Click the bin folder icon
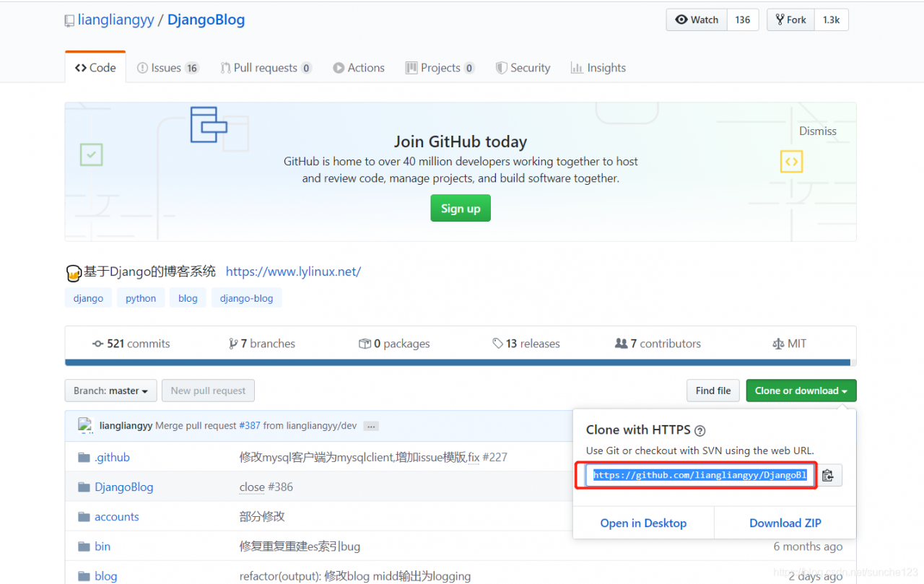The image size is (924, 584). (84, 546)
